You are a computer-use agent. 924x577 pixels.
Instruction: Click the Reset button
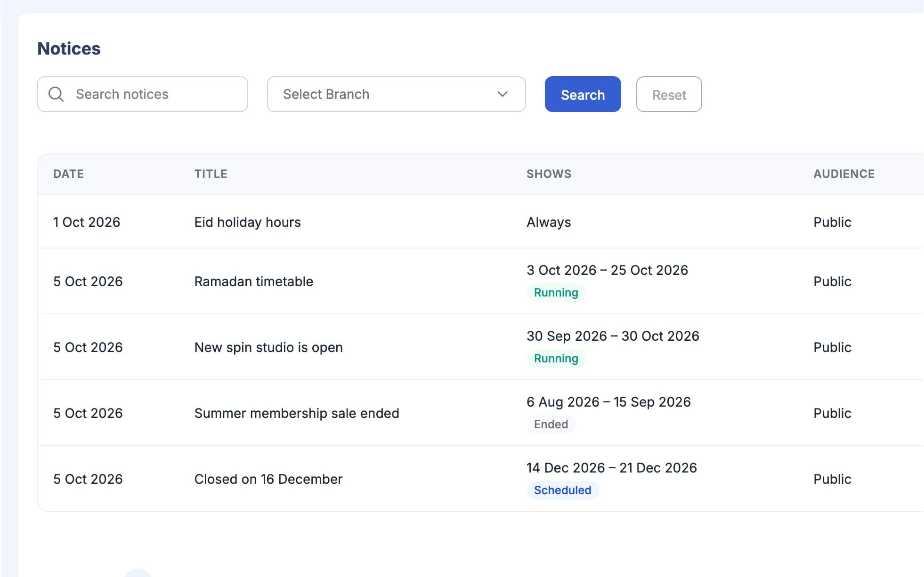[x=669, y=94]
